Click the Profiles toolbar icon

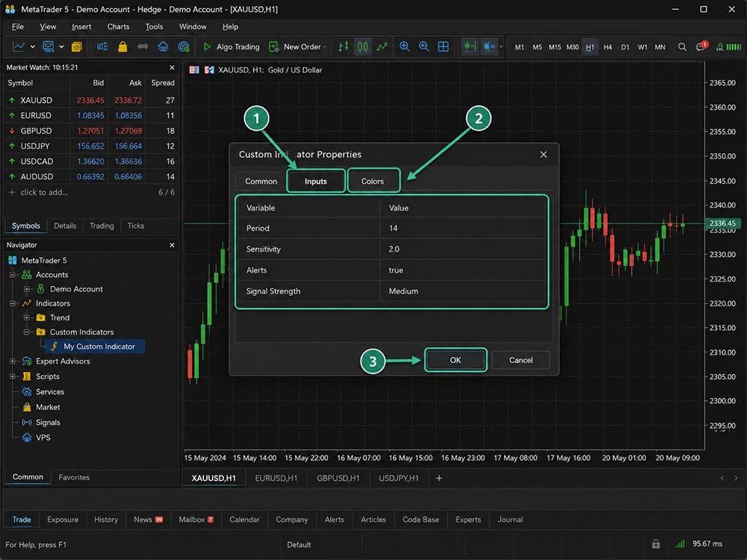(x=48, y=46)
